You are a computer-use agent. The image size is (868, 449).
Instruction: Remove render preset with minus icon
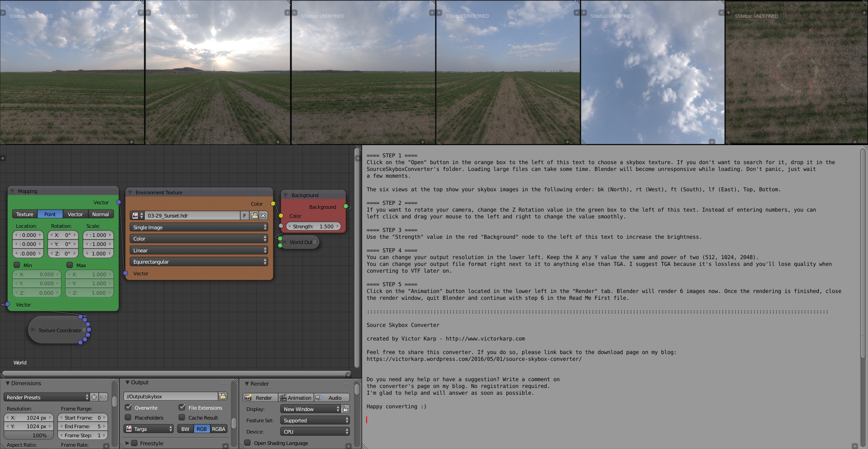tap(103, 397)
